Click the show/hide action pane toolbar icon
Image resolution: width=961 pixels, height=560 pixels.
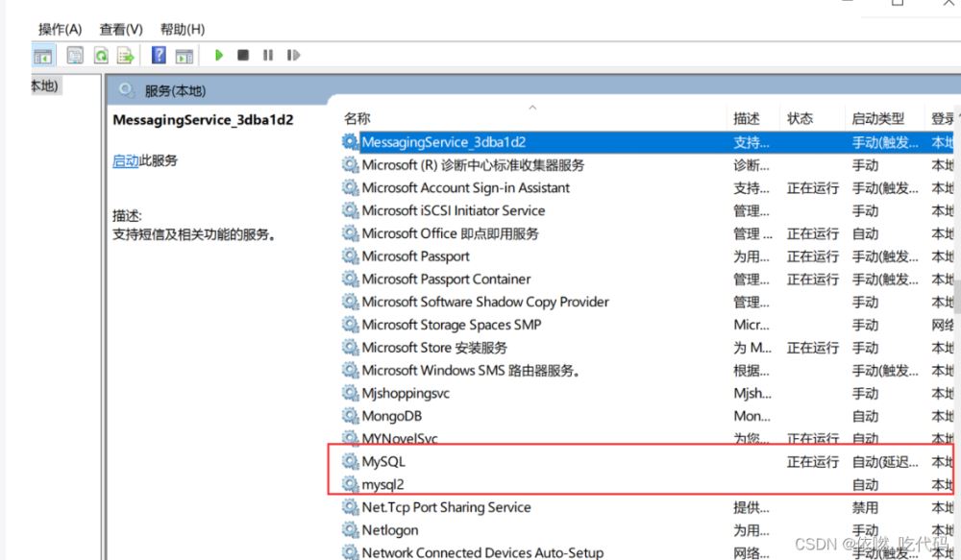[184, 56]
